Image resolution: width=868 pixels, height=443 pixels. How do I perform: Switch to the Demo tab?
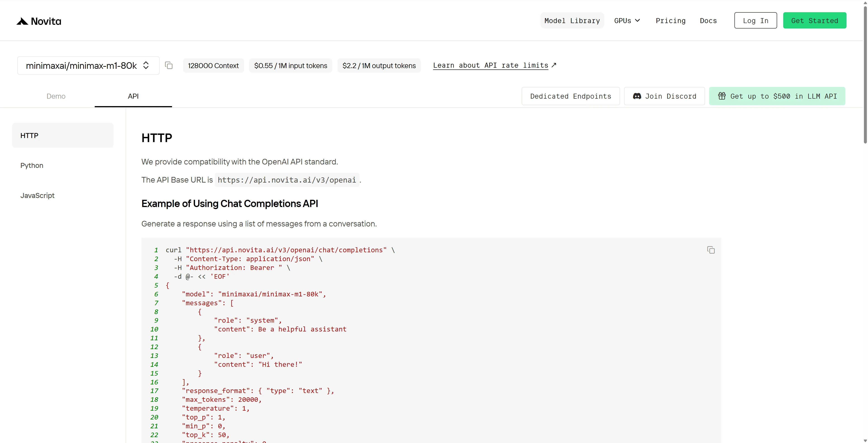[x=56, y=96]
